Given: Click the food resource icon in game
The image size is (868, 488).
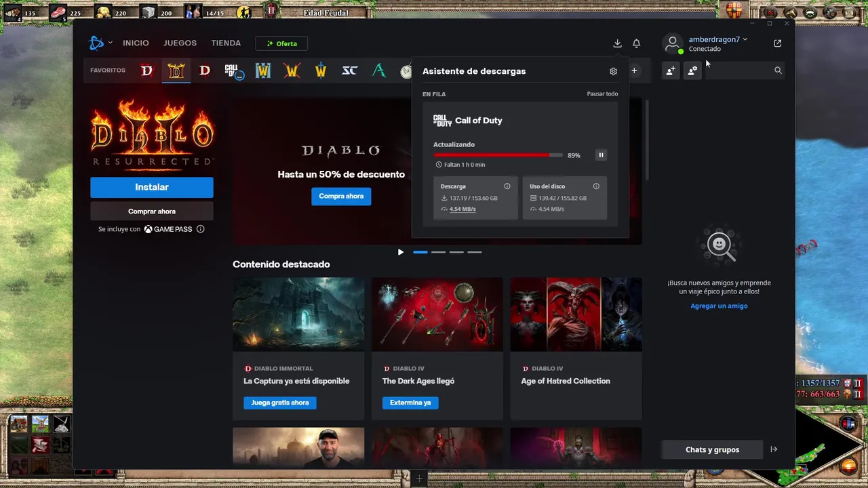Looking at the screenshot, I should point(58,12).
